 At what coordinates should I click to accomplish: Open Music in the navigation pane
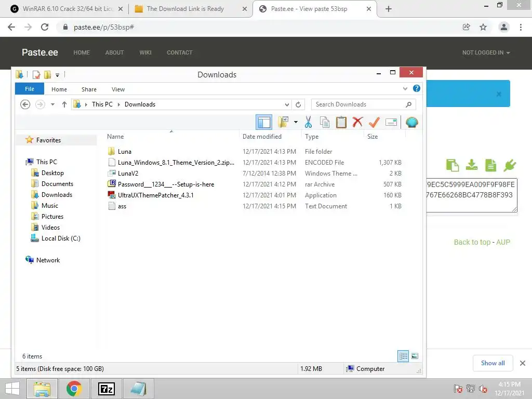49,206
